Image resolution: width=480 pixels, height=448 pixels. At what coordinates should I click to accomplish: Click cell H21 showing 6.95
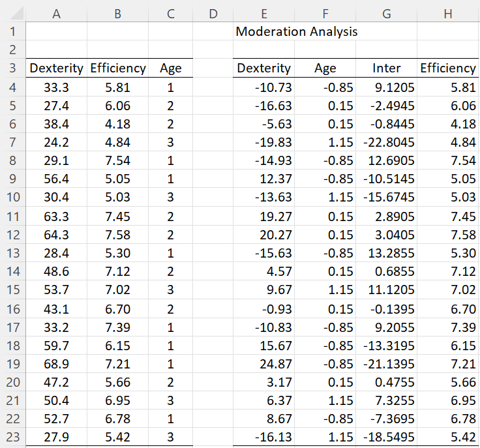tap(448, 400)
